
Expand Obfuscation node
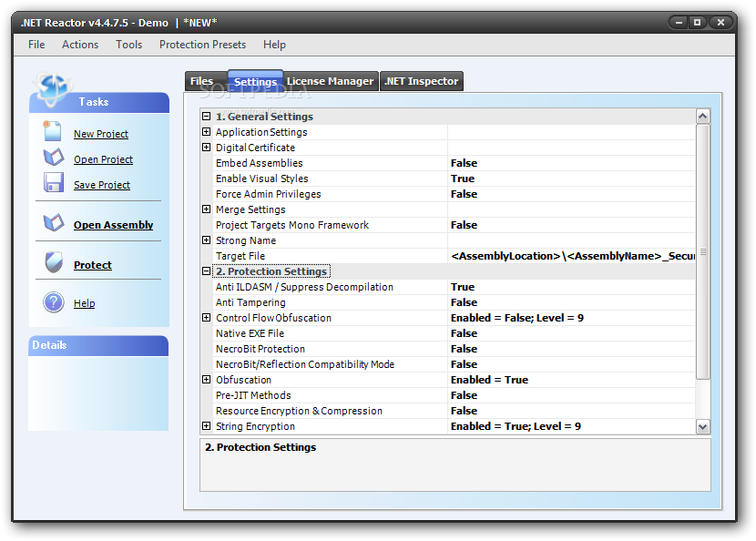coord(207,380)
